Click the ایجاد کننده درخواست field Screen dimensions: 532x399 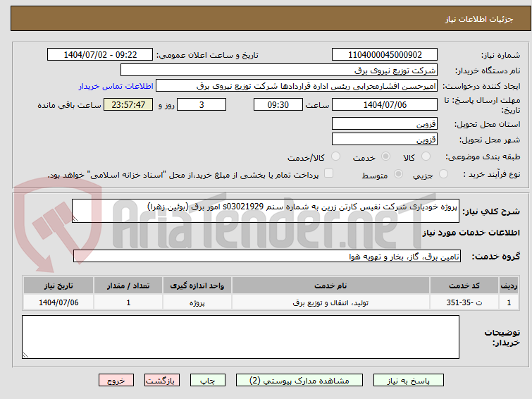(x=297, y=86)
